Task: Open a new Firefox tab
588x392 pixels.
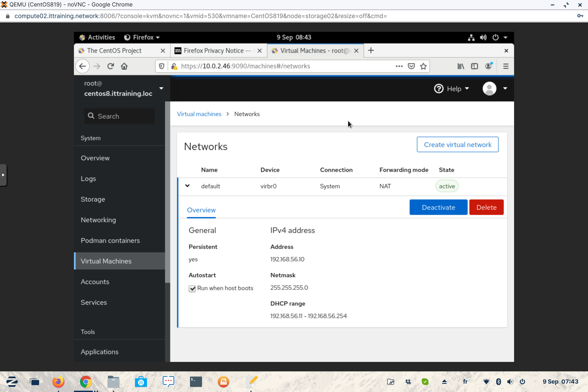Action: coord(371,51)
